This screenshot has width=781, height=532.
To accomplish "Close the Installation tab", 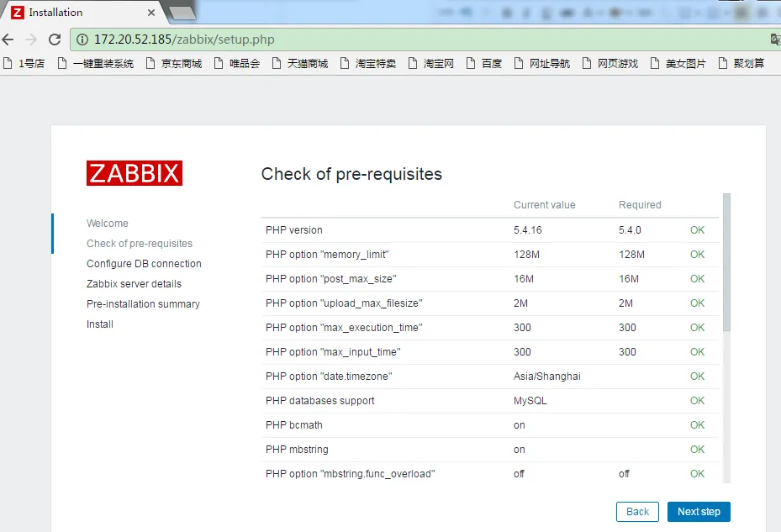I will (x=151, y=13).
